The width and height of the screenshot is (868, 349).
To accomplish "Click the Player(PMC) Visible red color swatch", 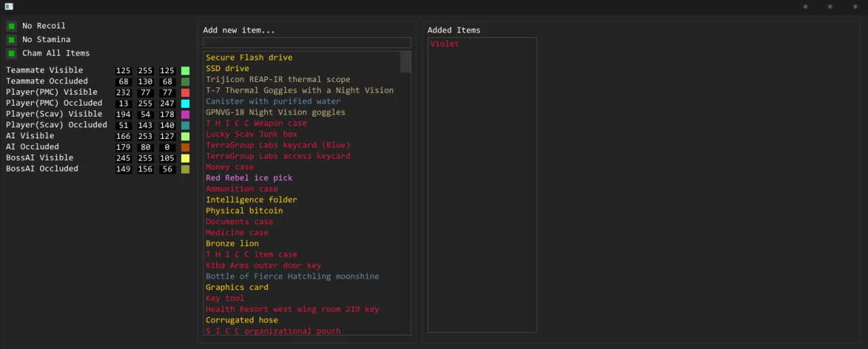I will pyautogui.click(x=185, y=92).
